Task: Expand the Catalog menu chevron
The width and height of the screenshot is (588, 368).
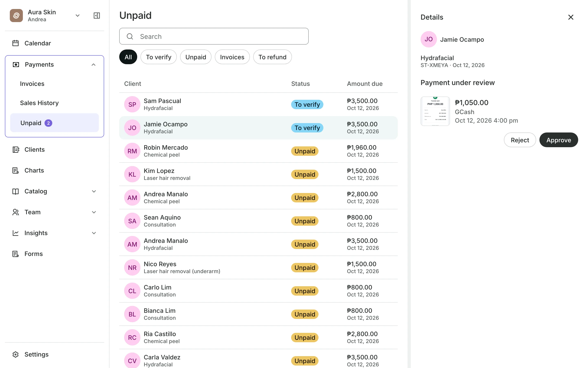Action: tap(94, 191)
